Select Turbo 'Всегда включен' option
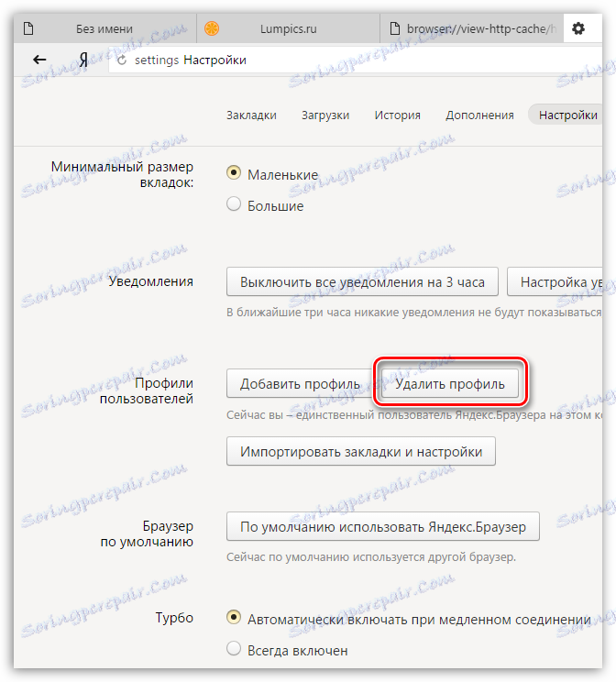 (234, 648)
